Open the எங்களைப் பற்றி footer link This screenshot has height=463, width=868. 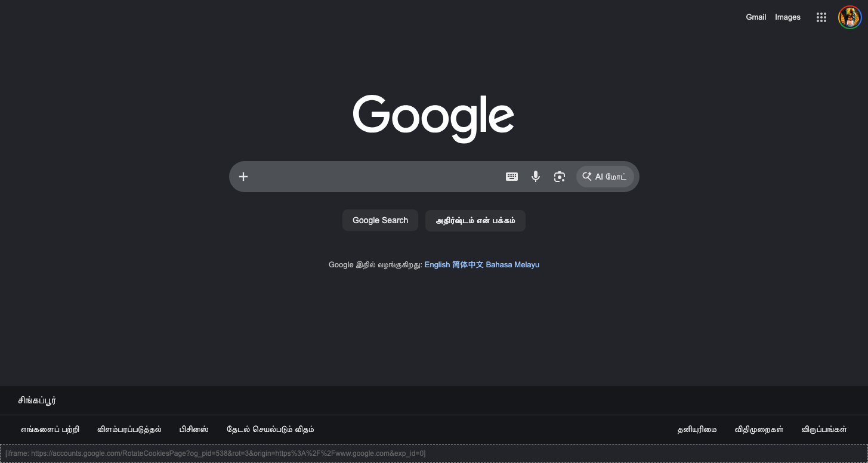pos(50,430)
